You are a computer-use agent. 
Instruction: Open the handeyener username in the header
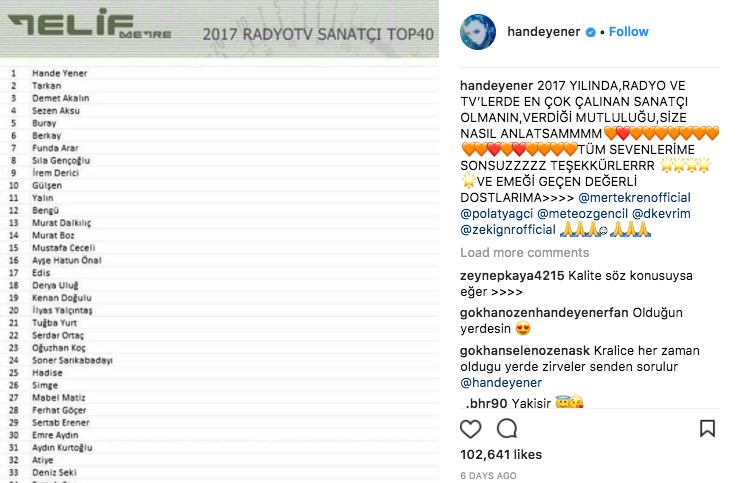click(544, 32)
